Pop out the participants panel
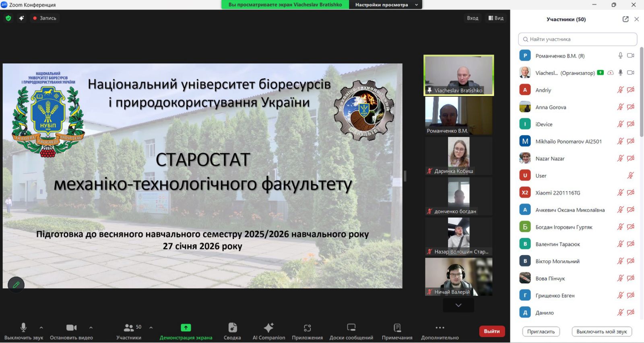Screen dimensions: 644x343 point(625,19)
